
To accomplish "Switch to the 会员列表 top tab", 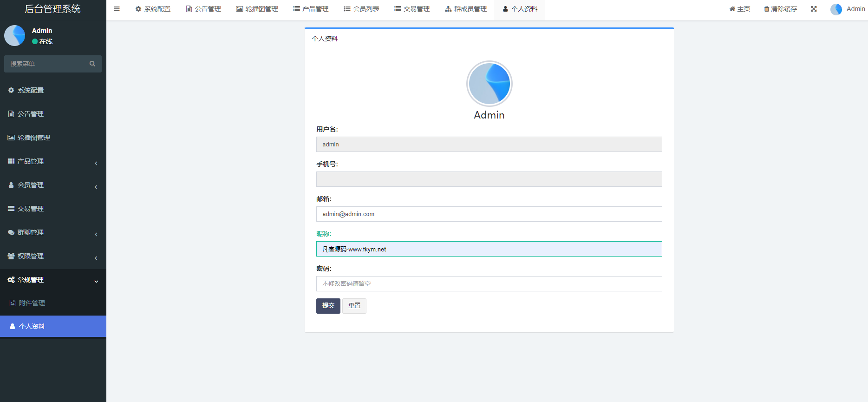I will click(361, 9).
